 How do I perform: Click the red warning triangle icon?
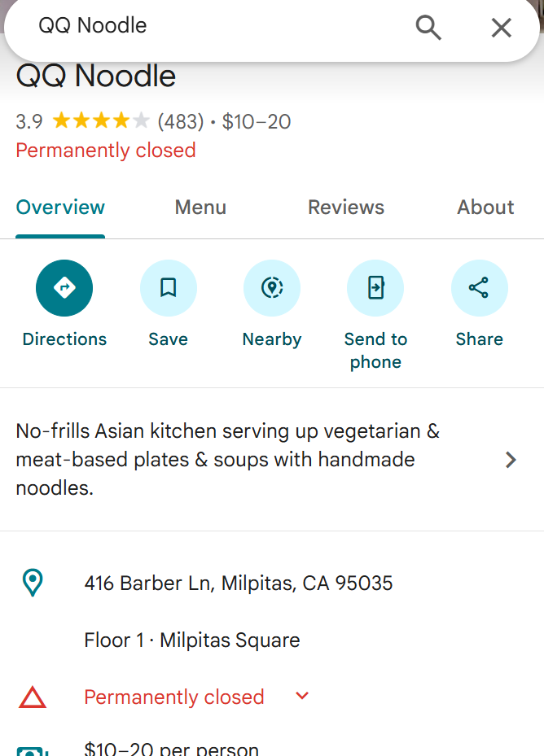click(33, 697)
